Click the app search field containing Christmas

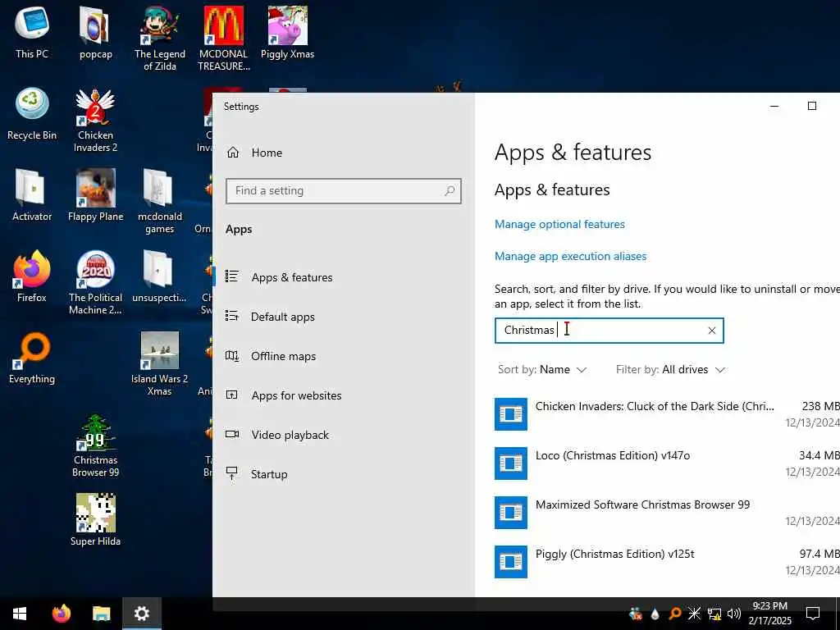click(609, 331)
